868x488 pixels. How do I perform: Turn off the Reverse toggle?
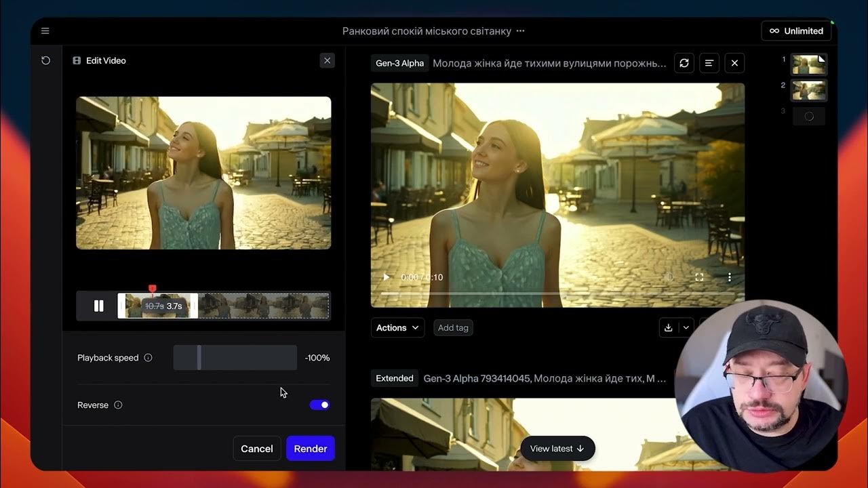tap(319, 405)
